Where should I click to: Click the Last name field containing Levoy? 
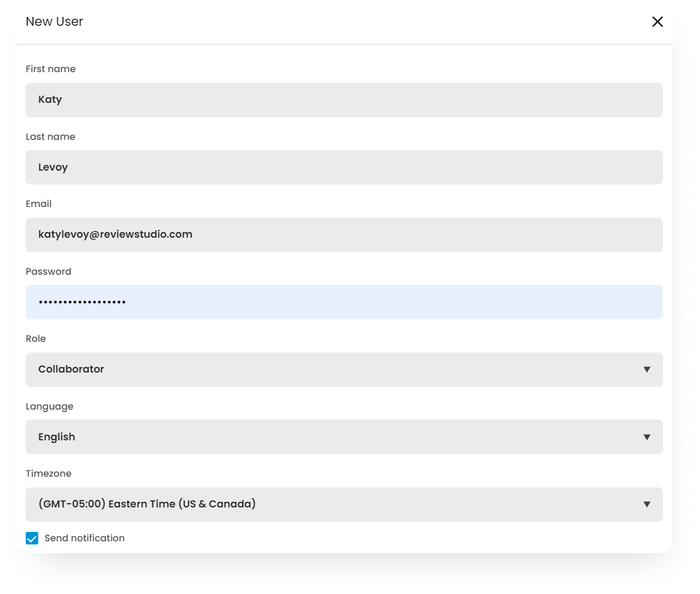pos(344,167)
